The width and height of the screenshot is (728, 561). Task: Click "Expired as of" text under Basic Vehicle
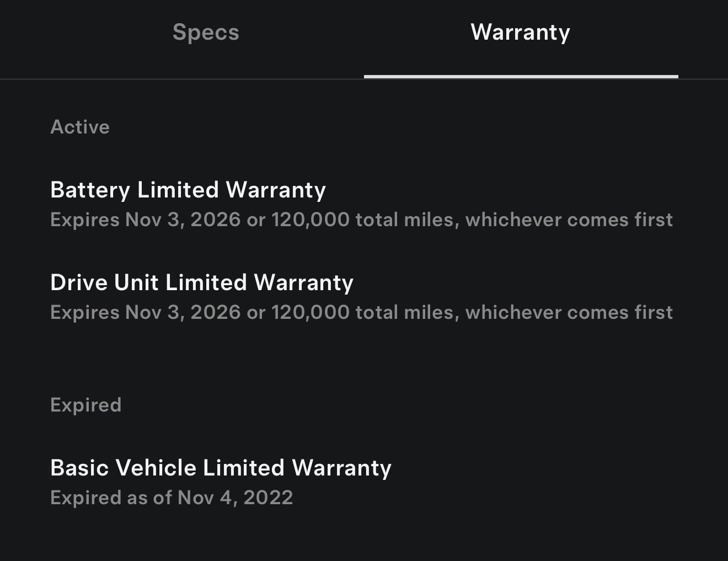(x=111, y=498)
